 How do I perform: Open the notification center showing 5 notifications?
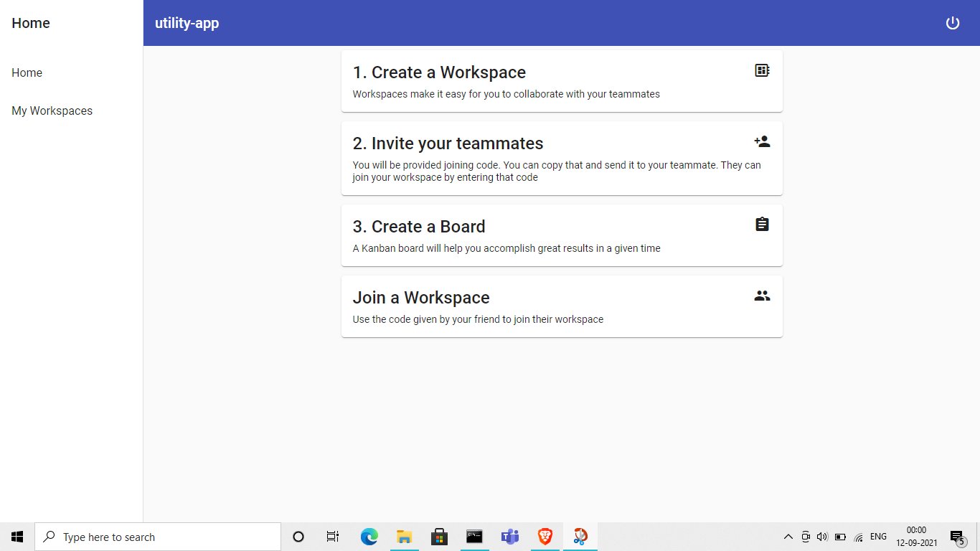(x=957, y=536)
